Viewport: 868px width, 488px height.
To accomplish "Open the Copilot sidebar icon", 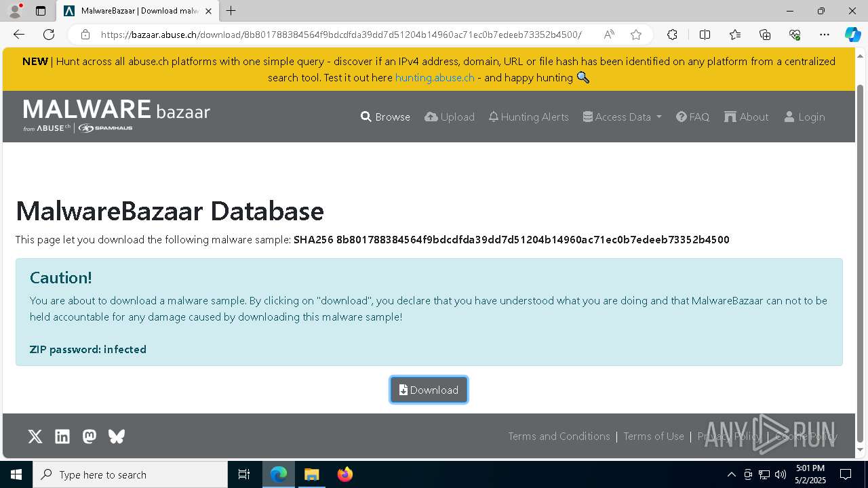I will (852, 35).
